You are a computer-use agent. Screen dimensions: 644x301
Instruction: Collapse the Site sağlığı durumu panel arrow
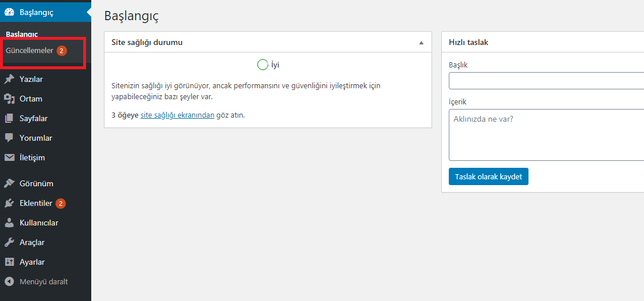[x=421, y=43]
